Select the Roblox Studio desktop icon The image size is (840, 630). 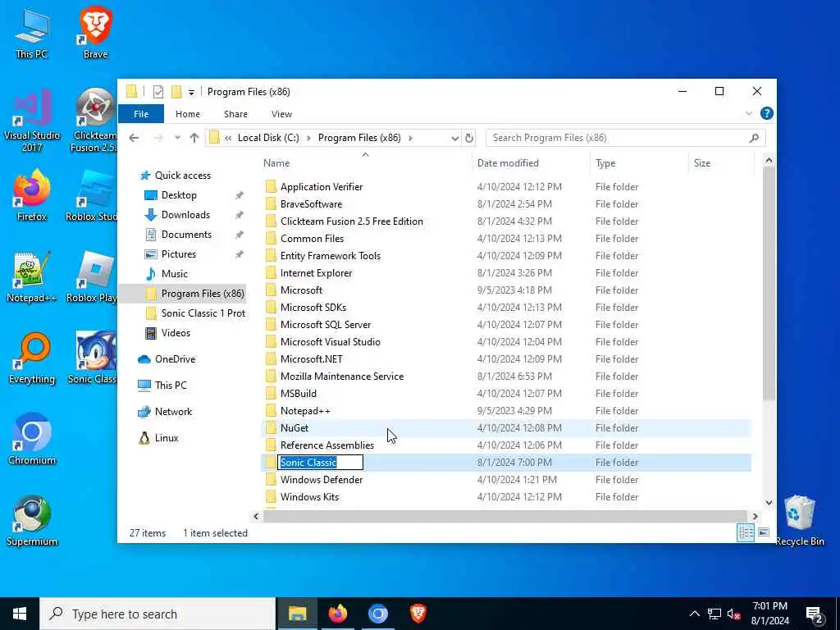(92, 195)
